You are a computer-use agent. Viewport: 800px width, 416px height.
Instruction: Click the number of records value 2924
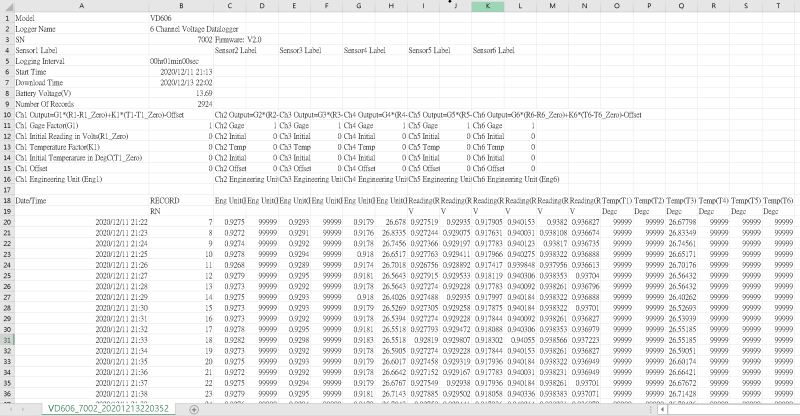click(x=199, y=102)
